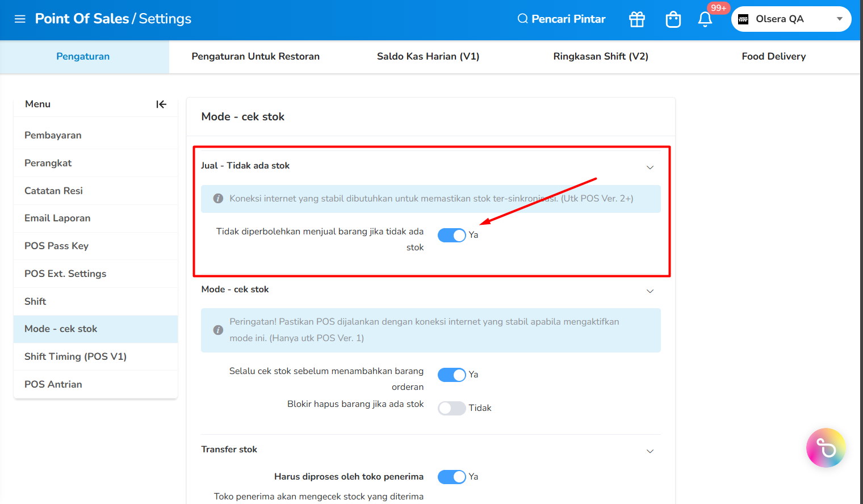Image resolution: width=863 pixels, height=504 pixels.
Task: Toggle Harus diproses oleh toko penerima
Action: coord(452,477)
